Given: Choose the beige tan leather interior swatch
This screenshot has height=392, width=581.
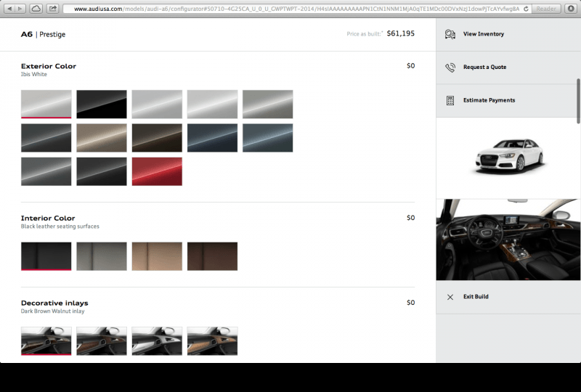Looking at the screenshot, I should click(157, 256).
